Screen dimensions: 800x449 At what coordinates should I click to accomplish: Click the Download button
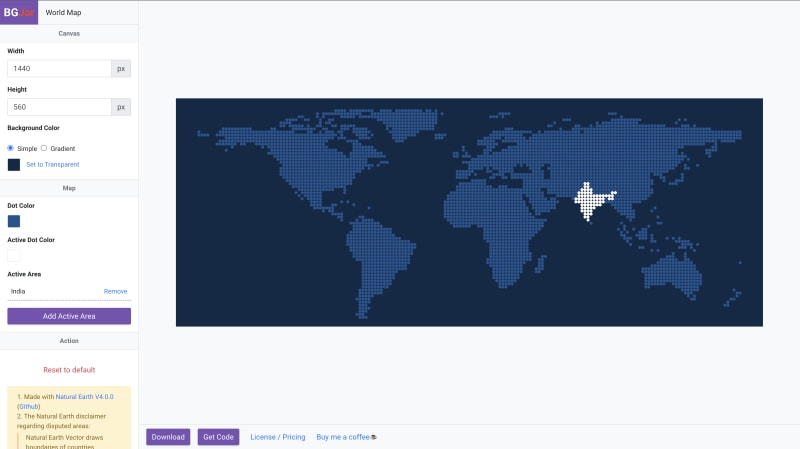(x=168, y=437)
